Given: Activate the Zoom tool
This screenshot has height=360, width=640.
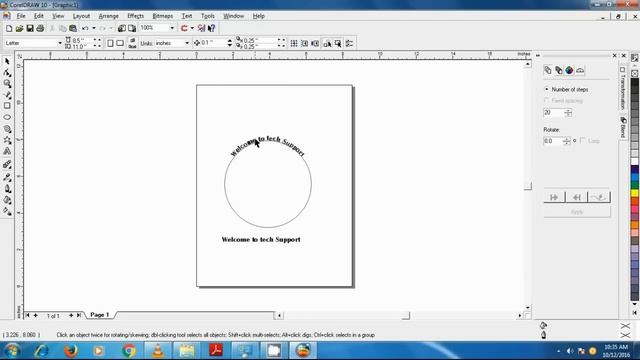Looking at the screenshot, I should click(7, 84).
